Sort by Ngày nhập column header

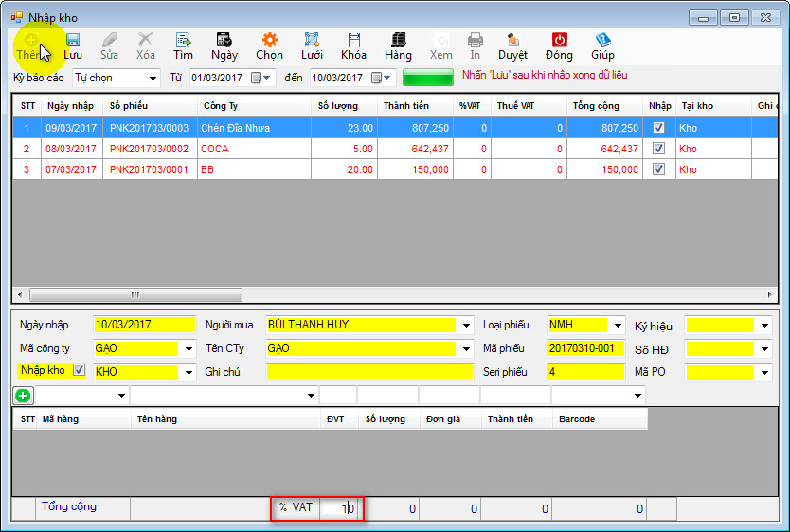(x=70, y=106)
